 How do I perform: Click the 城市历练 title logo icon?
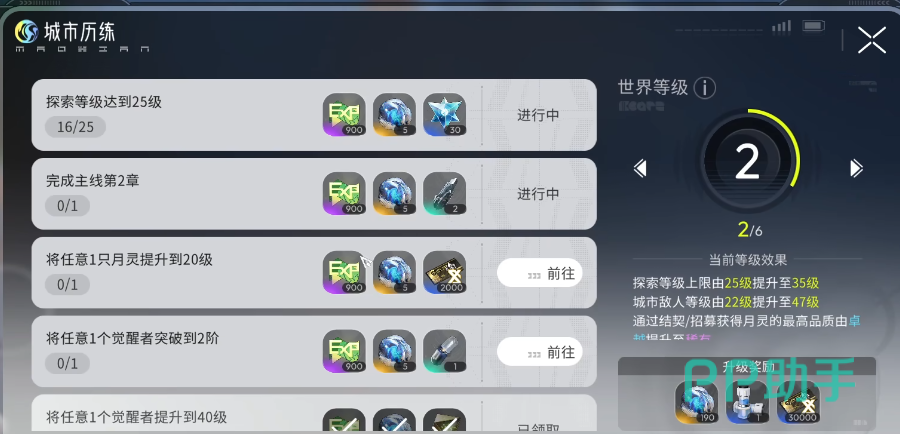26,32
